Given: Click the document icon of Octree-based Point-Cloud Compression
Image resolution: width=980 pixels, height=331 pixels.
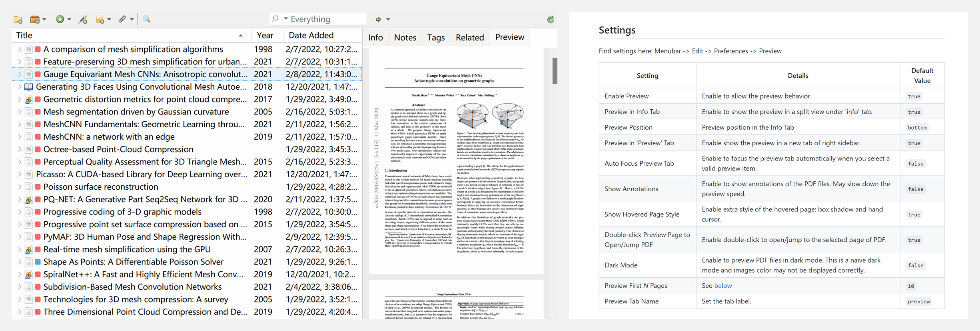Looking at the screenshot, I should (28, 149).
